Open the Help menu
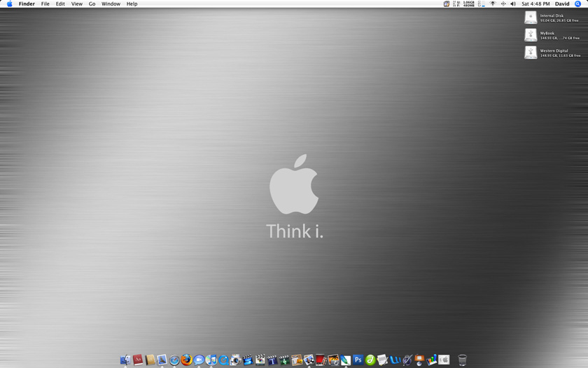The height and width of the screenshot is (368, 588). pyautogui.click(x=132, y=4)
